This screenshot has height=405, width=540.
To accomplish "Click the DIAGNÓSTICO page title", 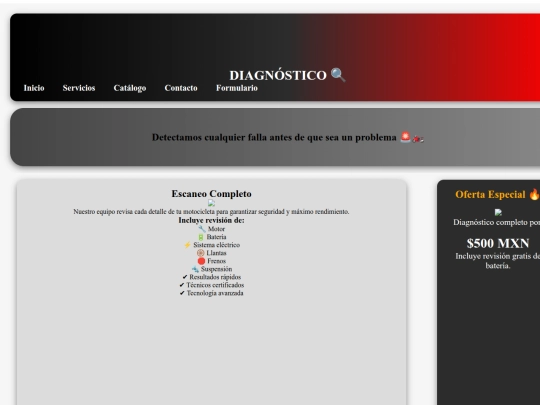I will point(278,75).
